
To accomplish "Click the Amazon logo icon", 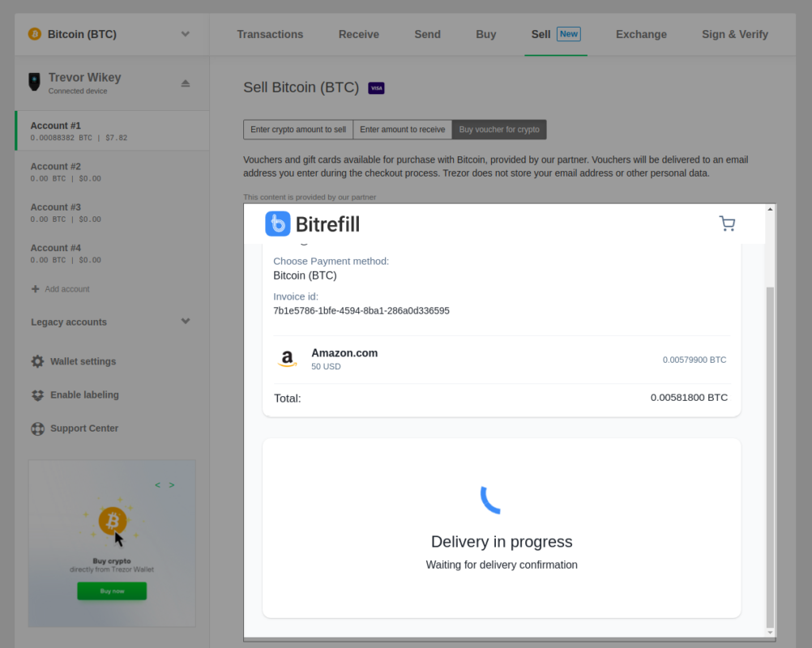I will (x=288, y=359).
